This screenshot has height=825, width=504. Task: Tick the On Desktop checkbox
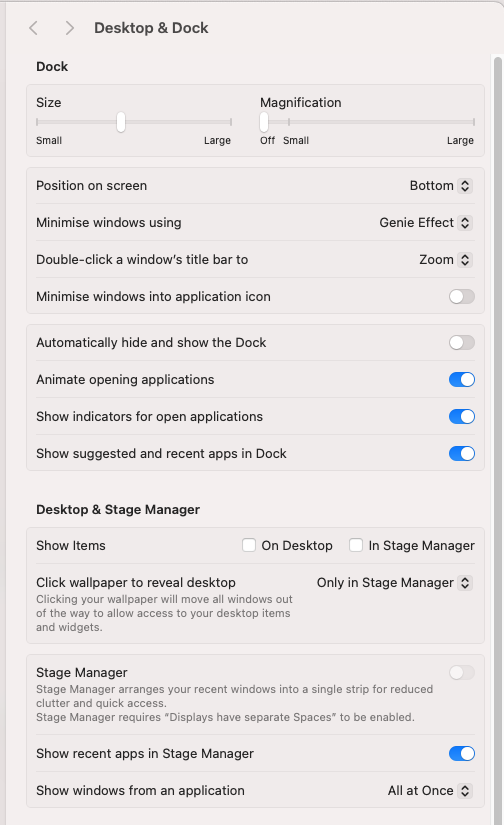pyautogui.click(x=249, y=545)
